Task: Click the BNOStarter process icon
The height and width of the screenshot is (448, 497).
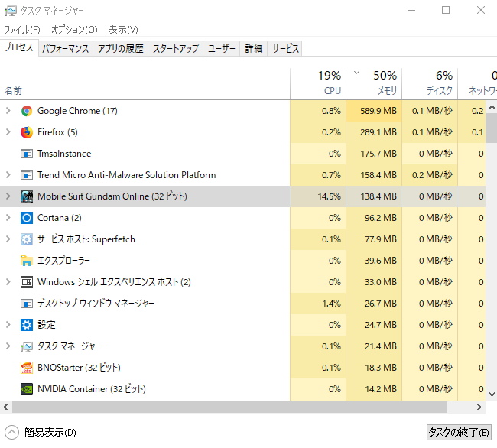Action: pyautogui.click(x=27, y=368)
